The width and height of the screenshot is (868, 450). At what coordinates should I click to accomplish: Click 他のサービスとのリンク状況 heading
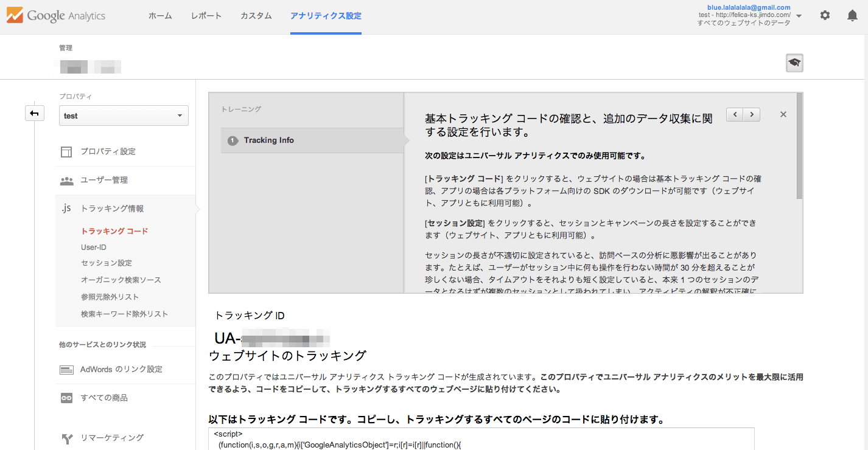[x=102, y=345]
